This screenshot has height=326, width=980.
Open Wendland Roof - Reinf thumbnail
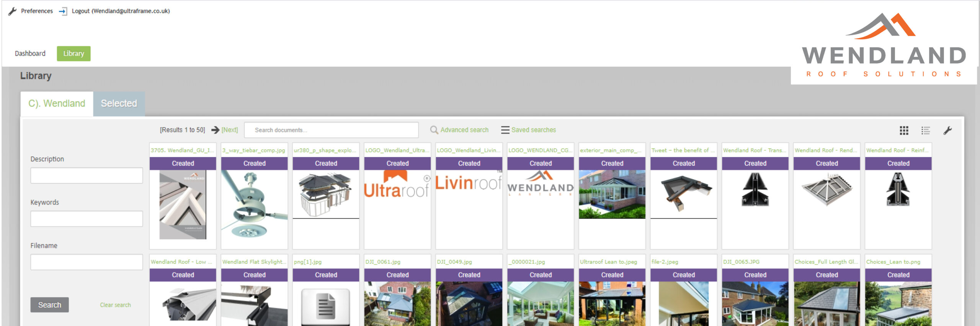pyautogui.click(x=898, y=190)
